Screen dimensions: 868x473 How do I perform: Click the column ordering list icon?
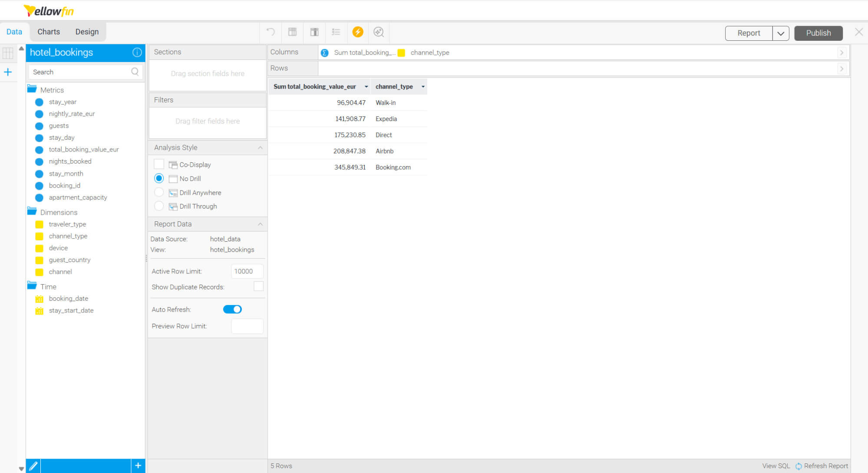[x=336, y=32]
